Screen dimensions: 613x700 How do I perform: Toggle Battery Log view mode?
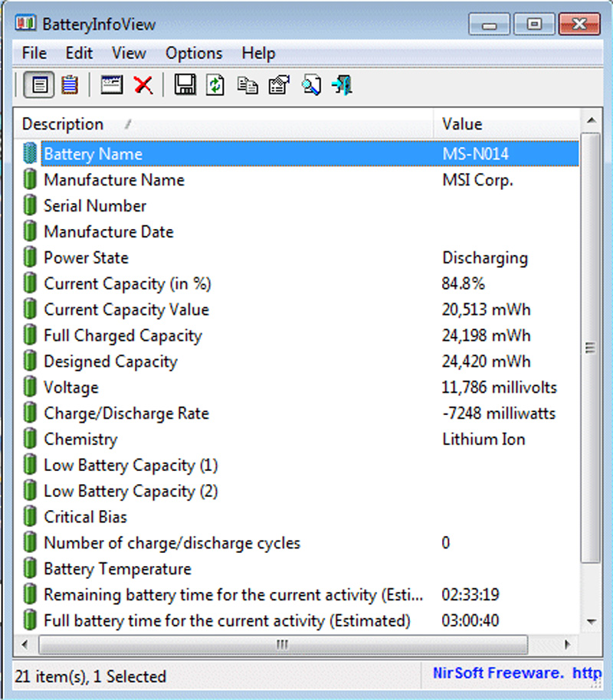point(70,85)
